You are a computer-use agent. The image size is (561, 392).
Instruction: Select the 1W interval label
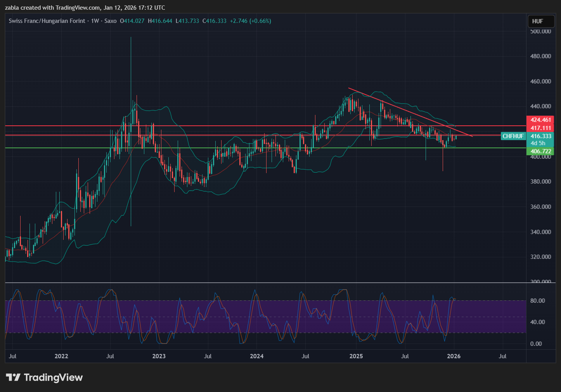pos(95,21)
